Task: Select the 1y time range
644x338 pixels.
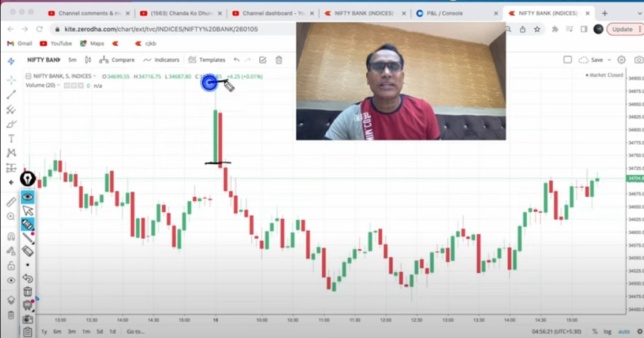Action: pyautogui.click(x=44, y=332)
